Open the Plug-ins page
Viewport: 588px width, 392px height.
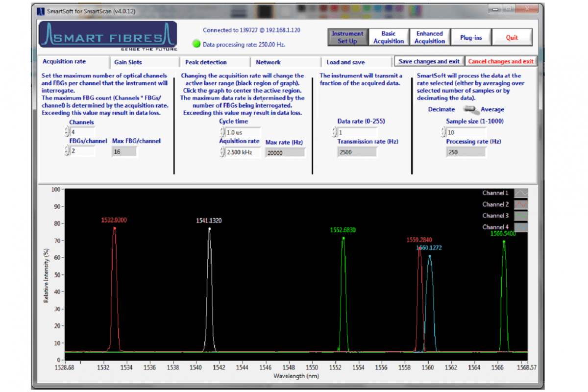[471, 37]
